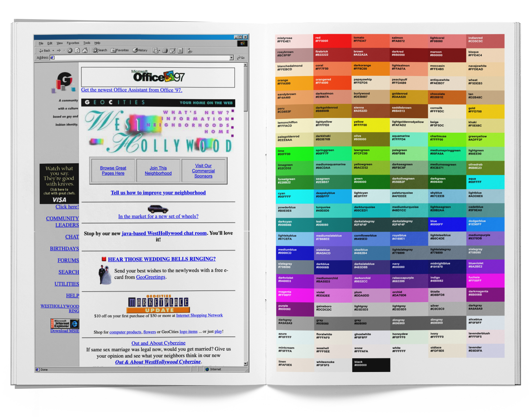Print the page with the printer icon
Viewport: 532px width, 417px height.
coord(165,51)
